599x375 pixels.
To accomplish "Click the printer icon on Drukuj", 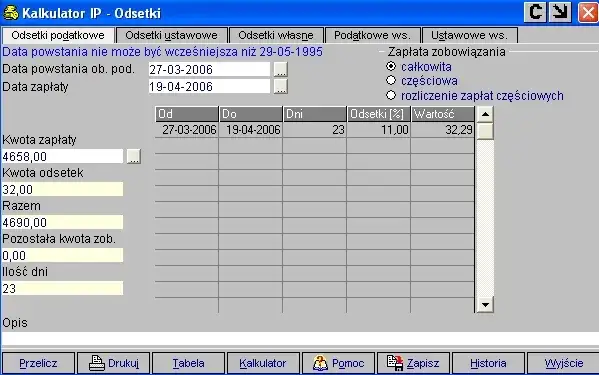I will coord(96,363).
